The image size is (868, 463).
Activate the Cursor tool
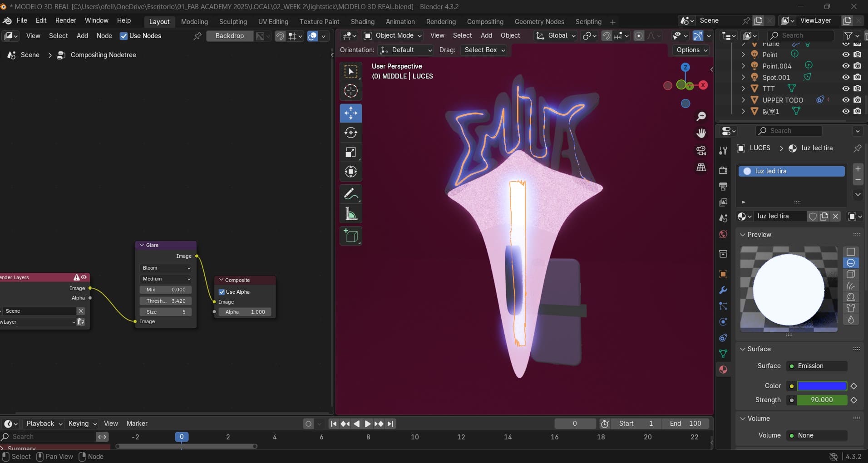351,91
